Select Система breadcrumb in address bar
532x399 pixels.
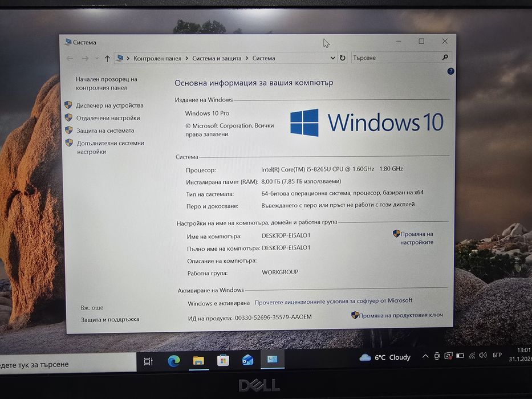(263, 58)
